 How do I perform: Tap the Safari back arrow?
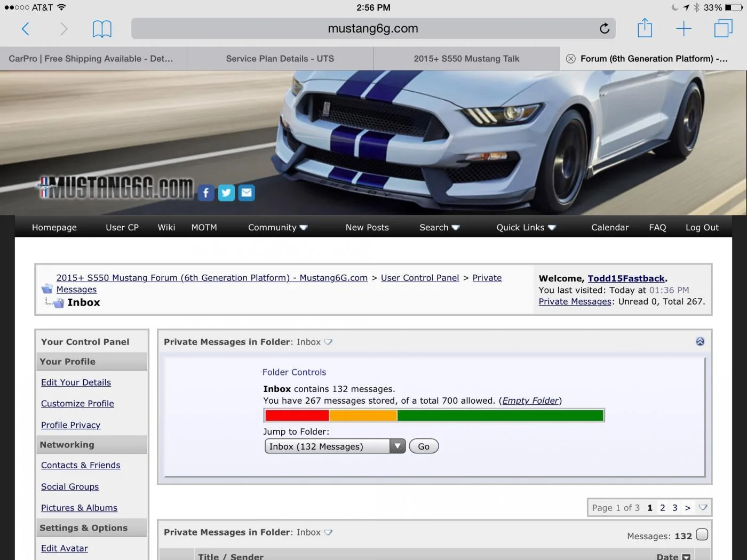[25, 29]
